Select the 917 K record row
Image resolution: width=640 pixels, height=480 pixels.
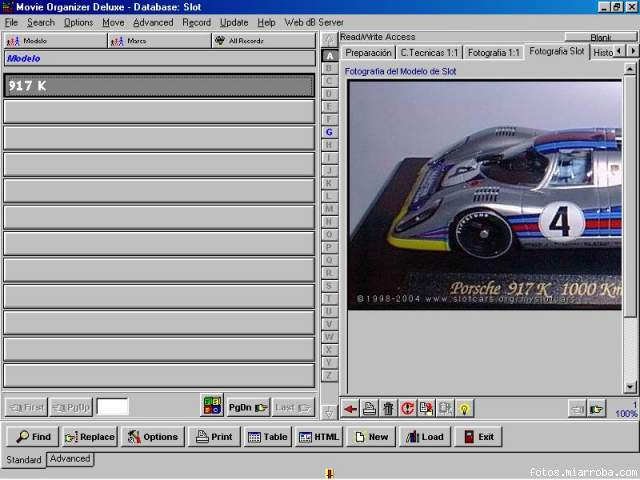point(159,86)
